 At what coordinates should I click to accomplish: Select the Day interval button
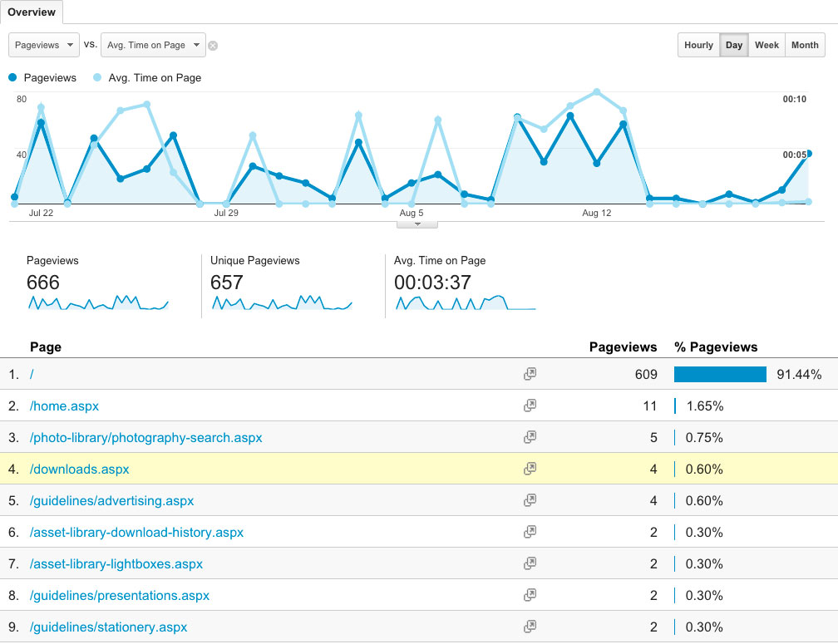tap(733, 45)
